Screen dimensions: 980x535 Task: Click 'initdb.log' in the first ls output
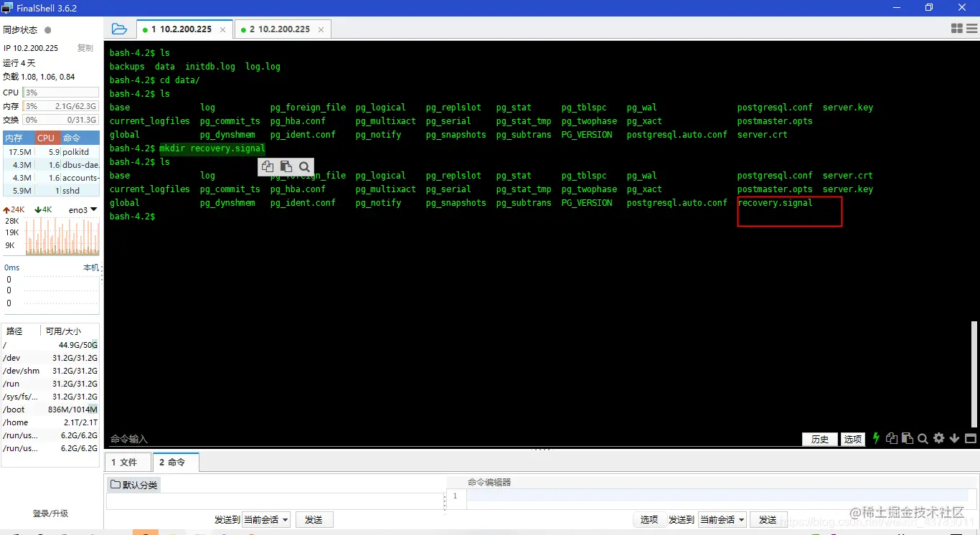click(x=210, y=67)
